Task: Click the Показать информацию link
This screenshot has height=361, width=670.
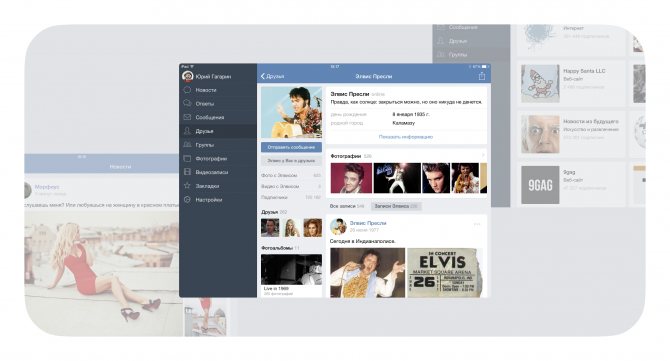Action: pyautogui.click(x=406, y=137)
